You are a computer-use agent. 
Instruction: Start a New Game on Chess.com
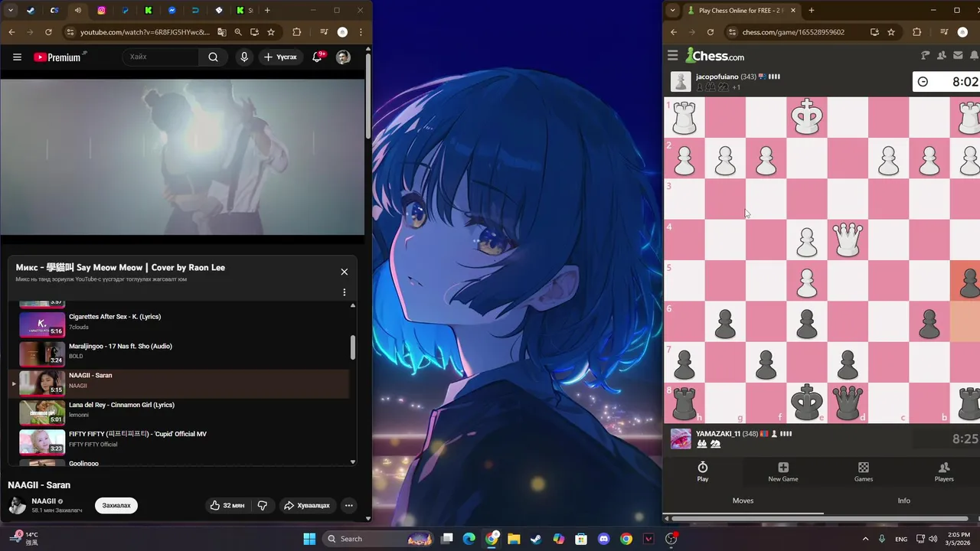[783, 471]
